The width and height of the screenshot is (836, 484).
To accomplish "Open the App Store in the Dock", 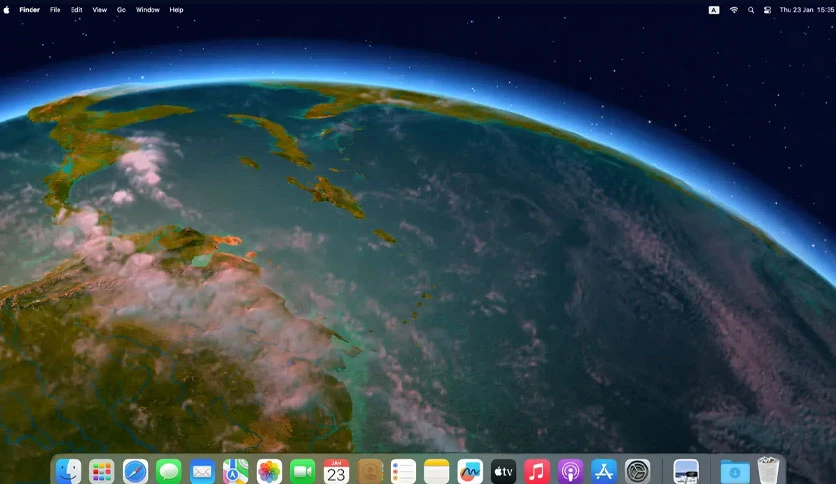I will coord(604,472).
